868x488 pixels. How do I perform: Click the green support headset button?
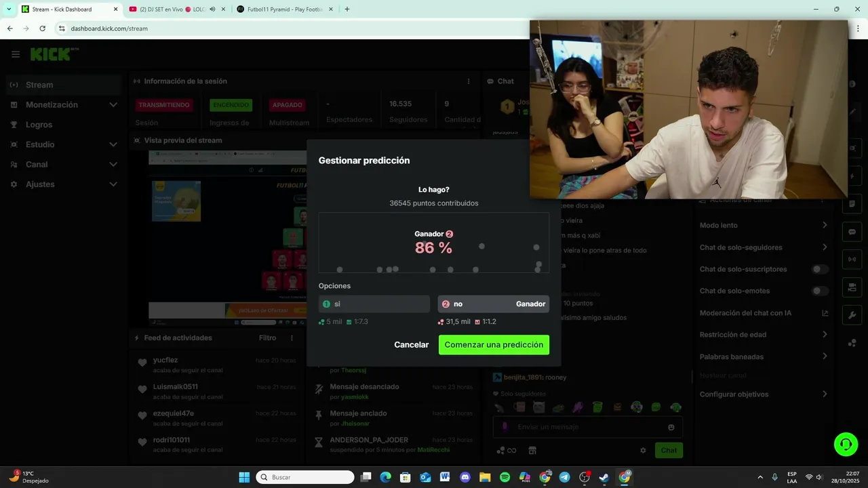tap(846, 445)
